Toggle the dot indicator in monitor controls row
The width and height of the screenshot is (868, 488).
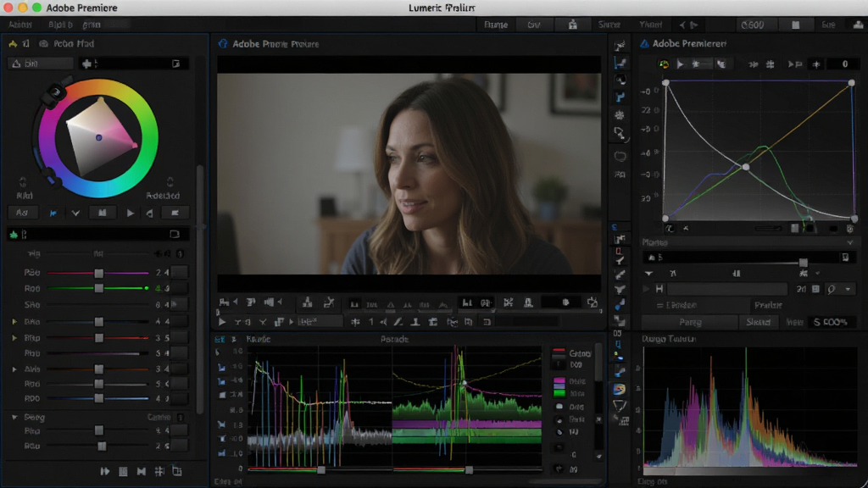click(x=565, y=302)
